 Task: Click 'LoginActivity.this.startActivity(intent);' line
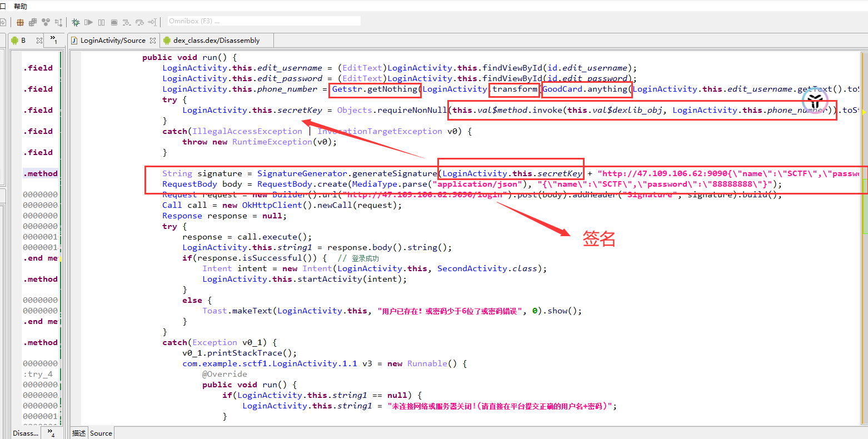coord(305,279)
